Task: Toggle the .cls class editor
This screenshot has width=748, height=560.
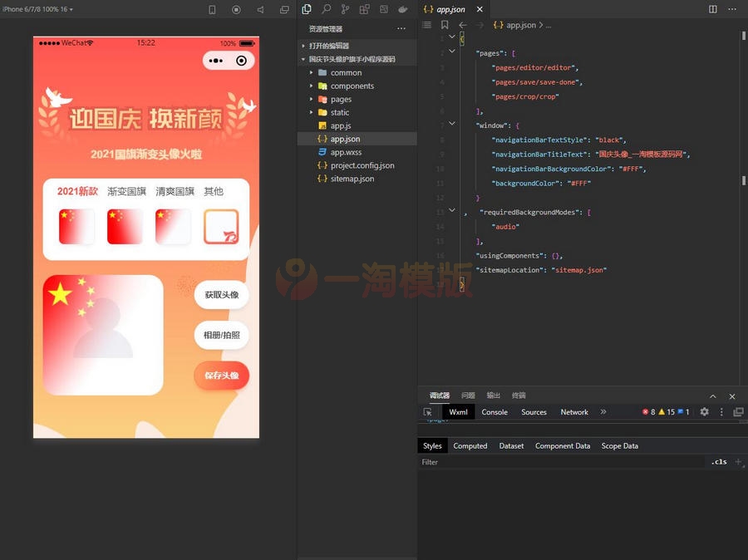Action: [719, 462]
